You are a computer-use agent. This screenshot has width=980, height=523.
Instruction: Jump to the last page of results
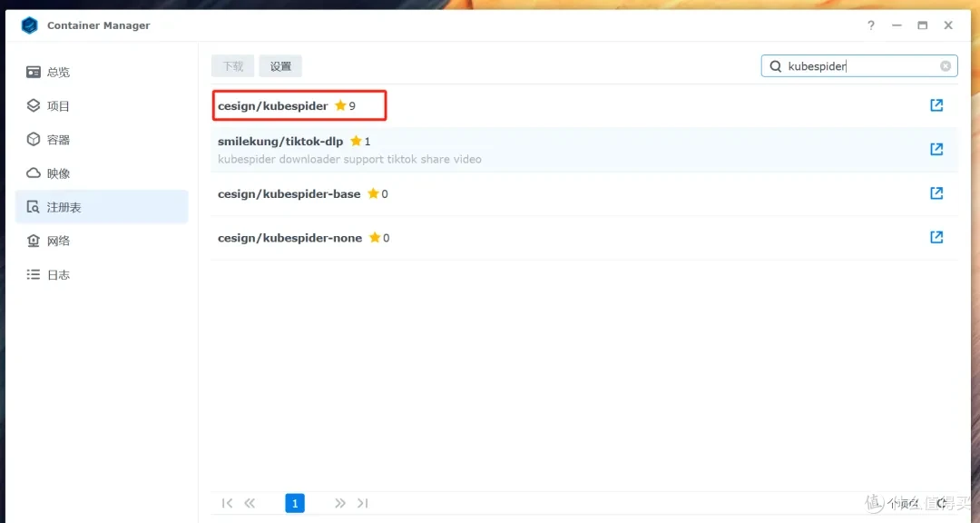coord(362,503)
